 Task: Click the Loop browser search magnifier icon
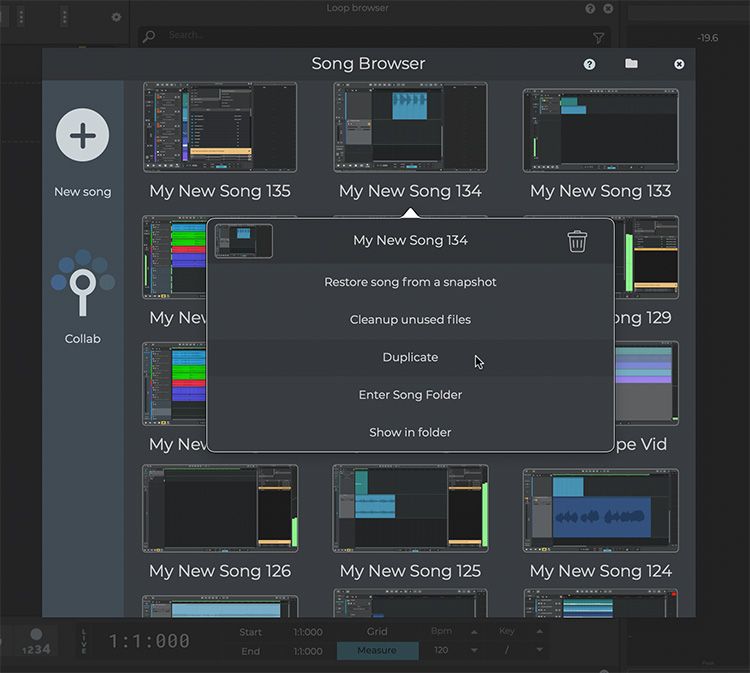[150, 37]
